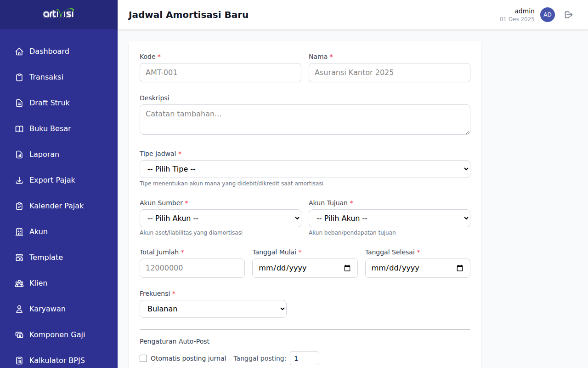
Task: Open the Frekuensi dropdown
Action: click(x=213, y=309)
